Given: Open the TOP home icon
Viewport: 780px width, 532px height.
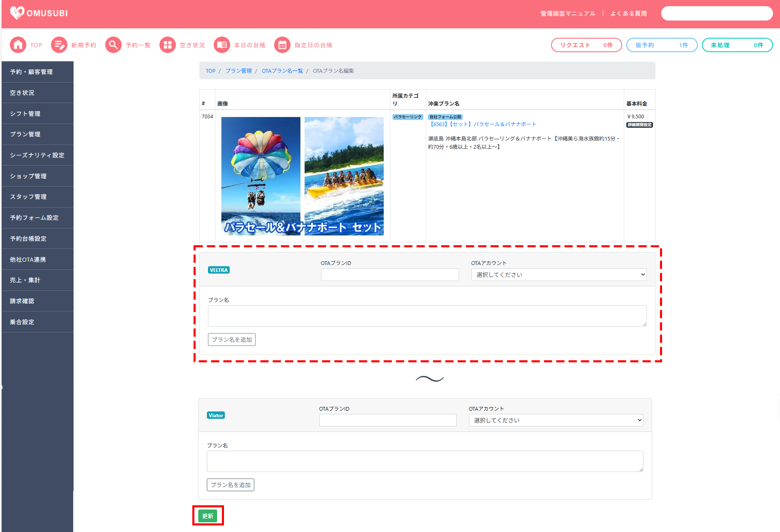Looking at the screenshot, I should coord(18,45).
